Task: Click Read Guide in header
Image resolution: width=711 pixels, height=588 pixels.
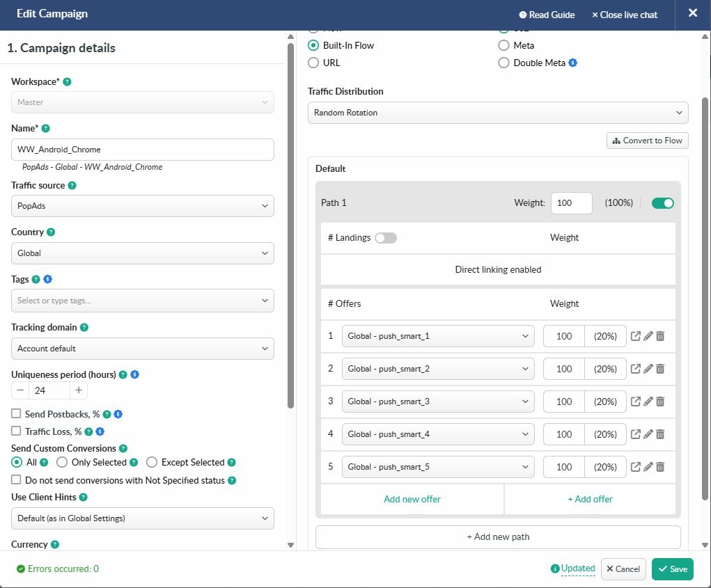Action: click(x=547, y=15)
